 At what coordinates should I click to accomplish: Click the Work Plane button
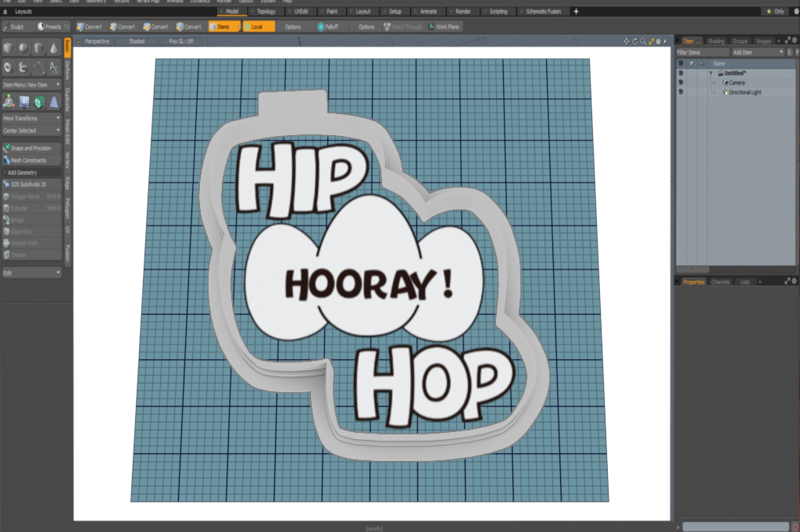pos(445,27)
